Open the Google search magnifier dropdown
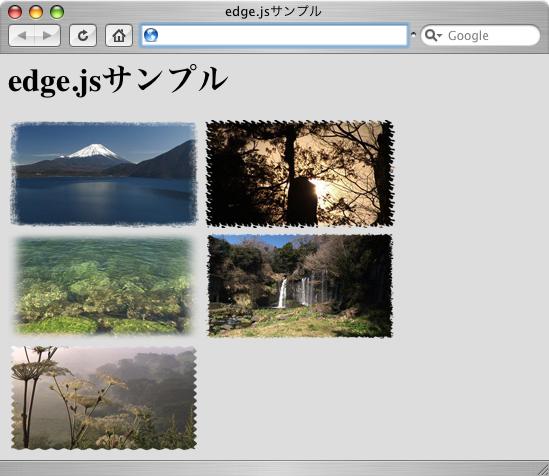Image resolution: width=549 pixels, height=476 pixels. (433, 35)
